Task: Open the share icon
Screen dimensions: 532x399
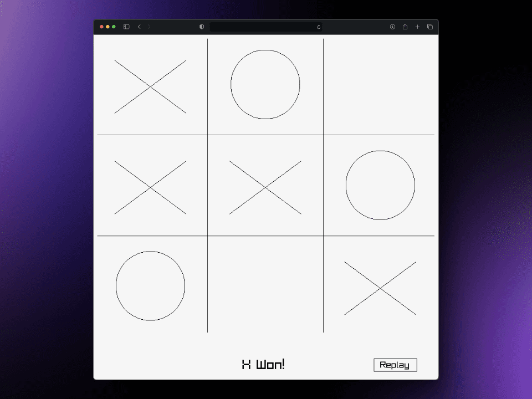Action: tap(405, 27)
